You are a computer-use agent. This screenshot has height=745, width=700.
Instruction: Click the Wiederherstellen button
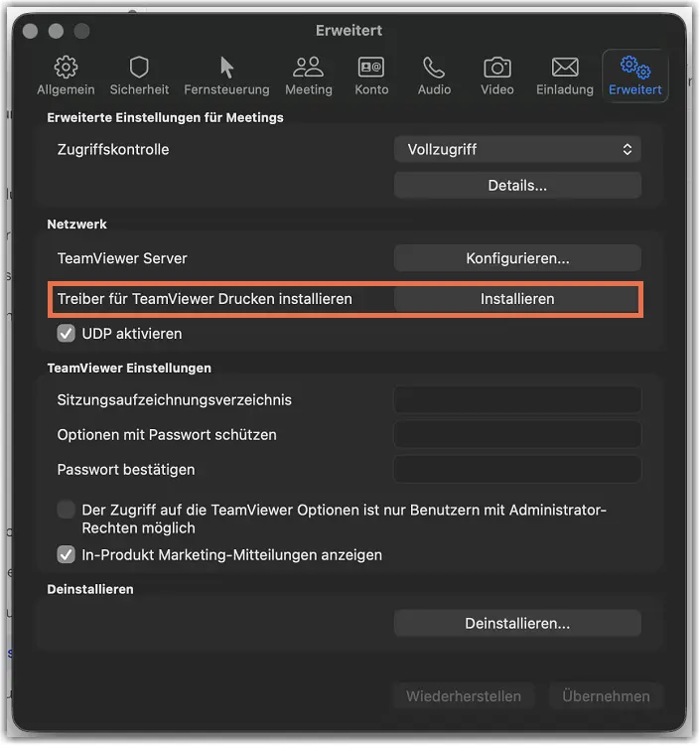(x=464, y=696)
